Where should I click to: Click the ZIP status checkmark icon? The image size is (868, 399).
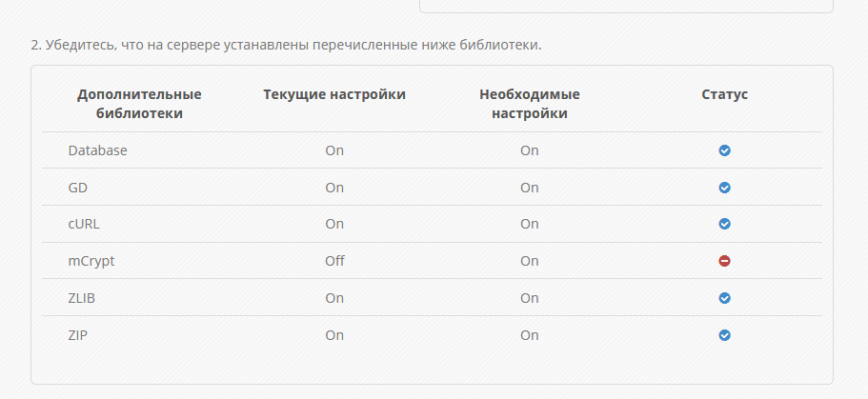pyautogui.click(x=724, y=335)
